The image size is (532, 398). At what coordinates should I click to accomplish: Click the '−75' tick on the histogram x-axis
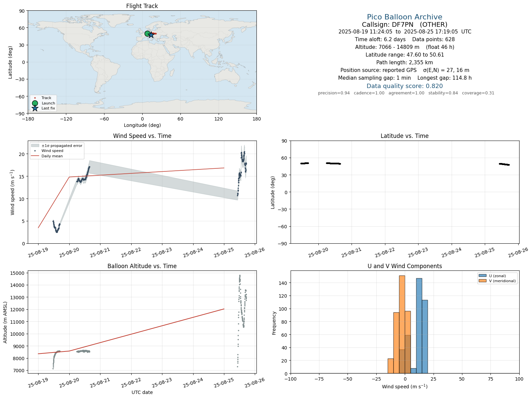319,379
